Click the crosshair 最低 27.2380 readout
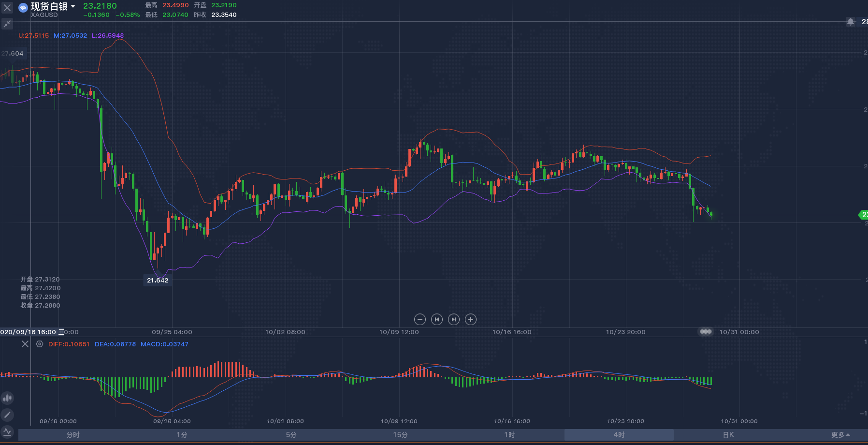868x445 pixels. (x=40, y=297)
